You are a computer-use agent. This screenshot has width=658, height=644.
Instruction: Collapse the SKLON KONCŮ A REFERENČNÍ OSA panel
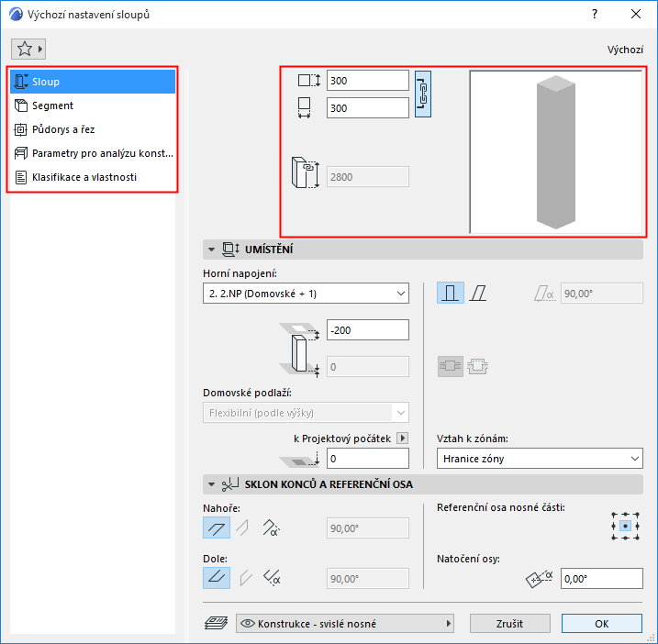(211, 484)
